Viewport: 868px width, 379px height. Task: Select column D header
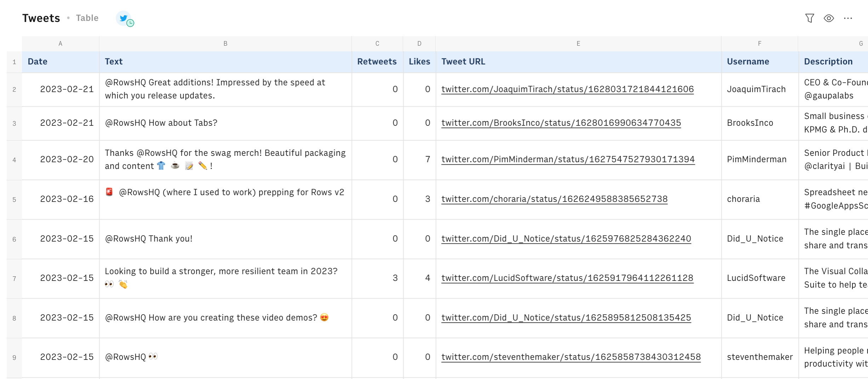pyautogui.click(x=419, y=44)
